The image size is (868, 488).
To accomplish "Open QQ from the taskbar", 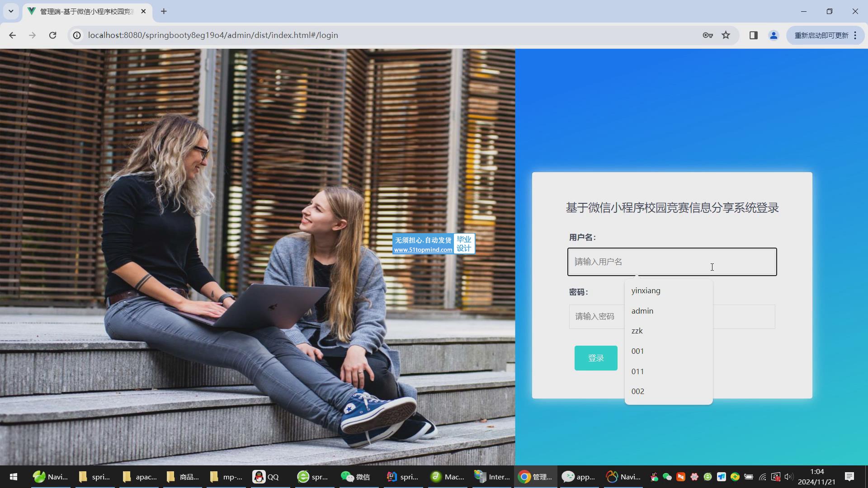I will click(266, 477).
